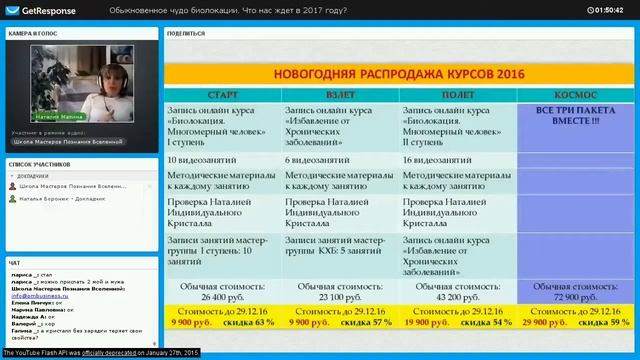640x360 pixels.
Task: Open the 'officially deprecated' link
Action: [x=109, y=353]
